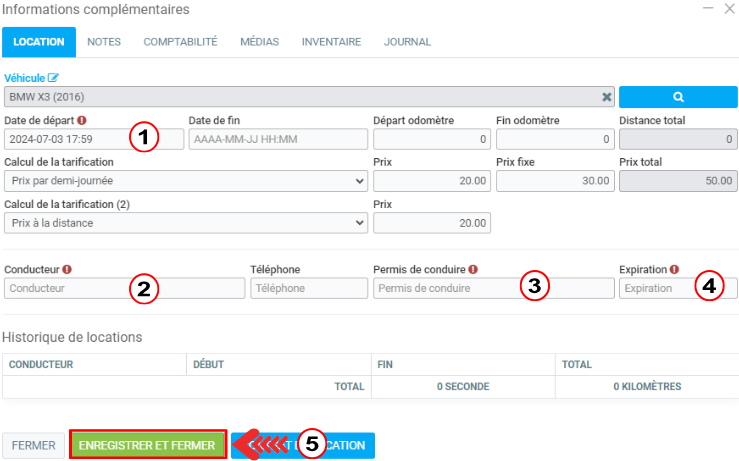This screenshot has height=461, width=739.
Task: View the Journal tab
Action: (407, 42)
